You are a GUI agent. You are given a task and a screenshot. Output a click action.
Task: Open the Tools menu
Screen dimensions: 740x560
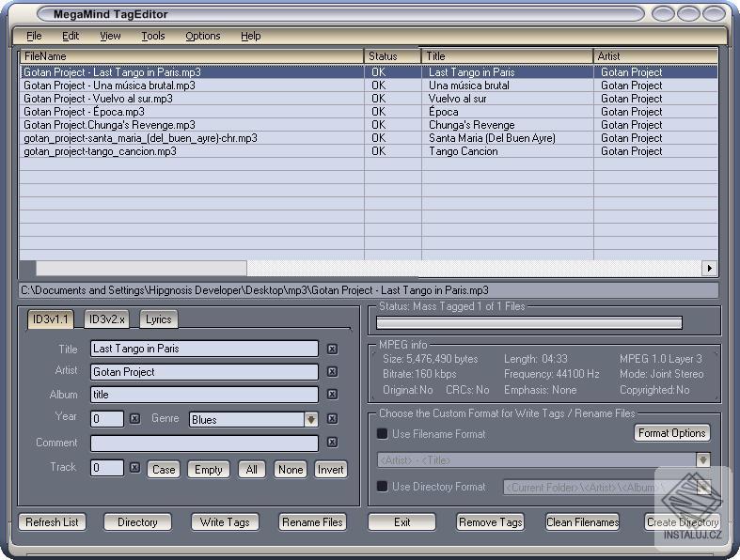(152, 36)
